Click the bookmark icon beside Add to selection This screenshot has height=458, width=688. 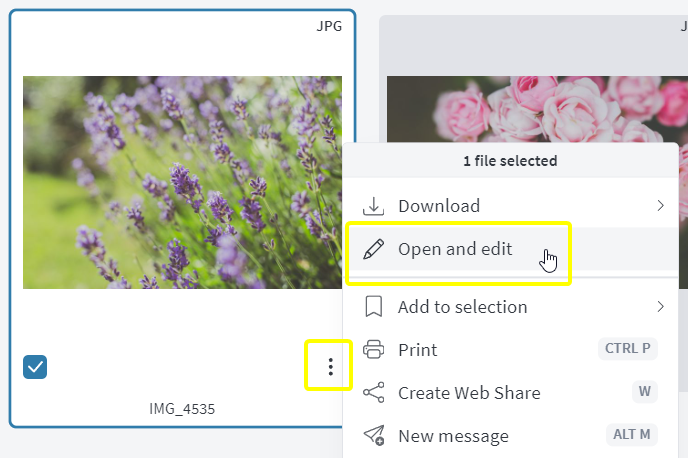373,306
